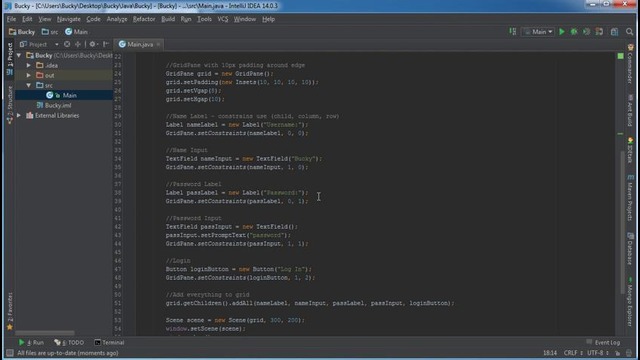Screen dimensions: 640x360
Task: Open the VCS menu
Action: [x=222, y=19]
